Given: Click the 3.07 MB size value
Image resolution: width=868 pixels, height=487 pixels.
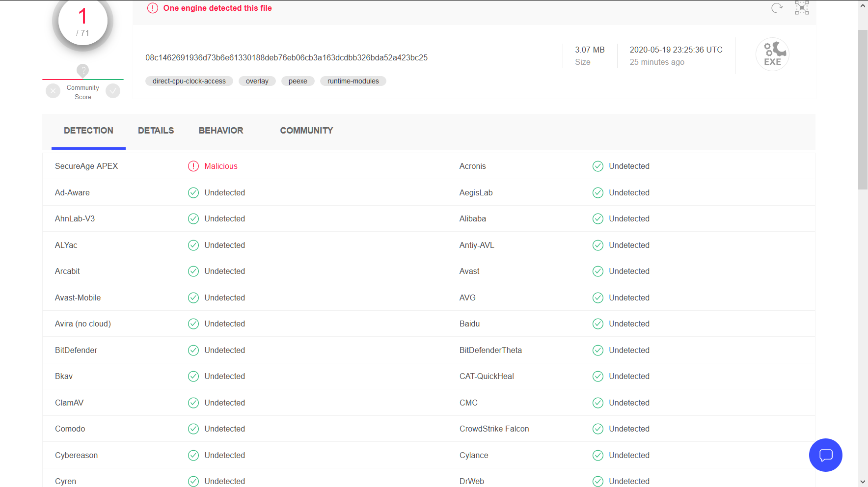Looking at the screenshot, I should [590, 50].
